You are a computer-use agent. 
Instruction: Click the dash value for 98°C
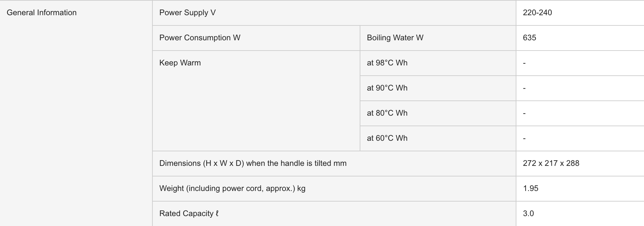(524, 63)
